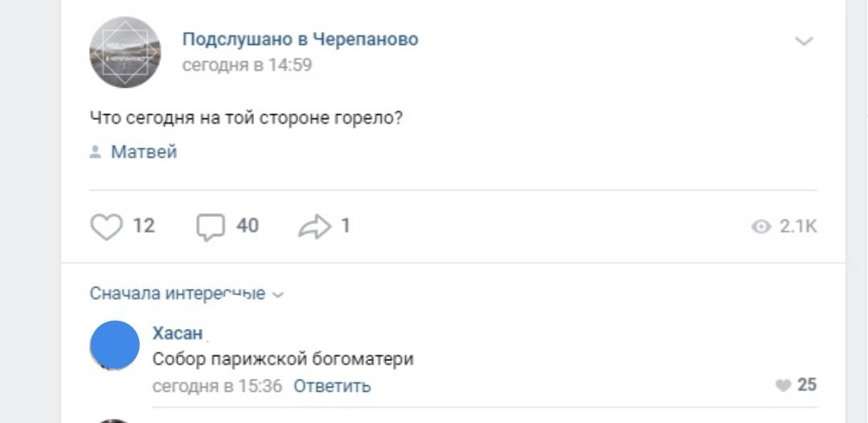Open commenter Хасан's profile by name
The height and width of the screenshot is (423, 868).
(177, 334)
